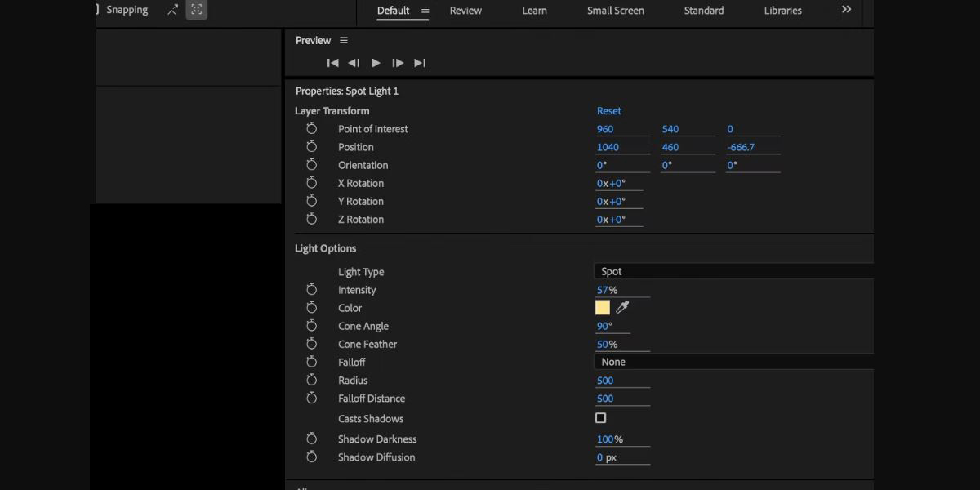The height and width of the screenshot is (490, 980).
Task: Step to previous frame in Preview
Action: coord(354,63)
